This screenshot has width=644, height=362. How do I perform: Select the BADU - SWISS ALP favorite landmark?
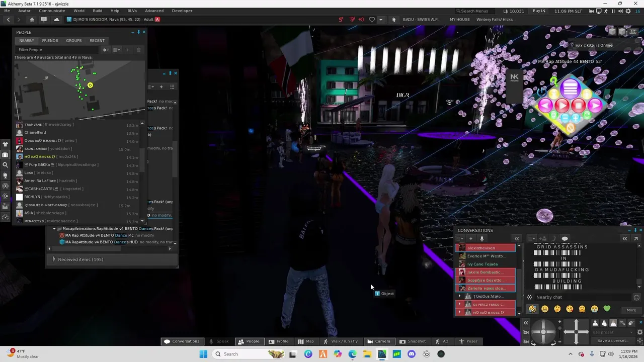pos(421,20)
